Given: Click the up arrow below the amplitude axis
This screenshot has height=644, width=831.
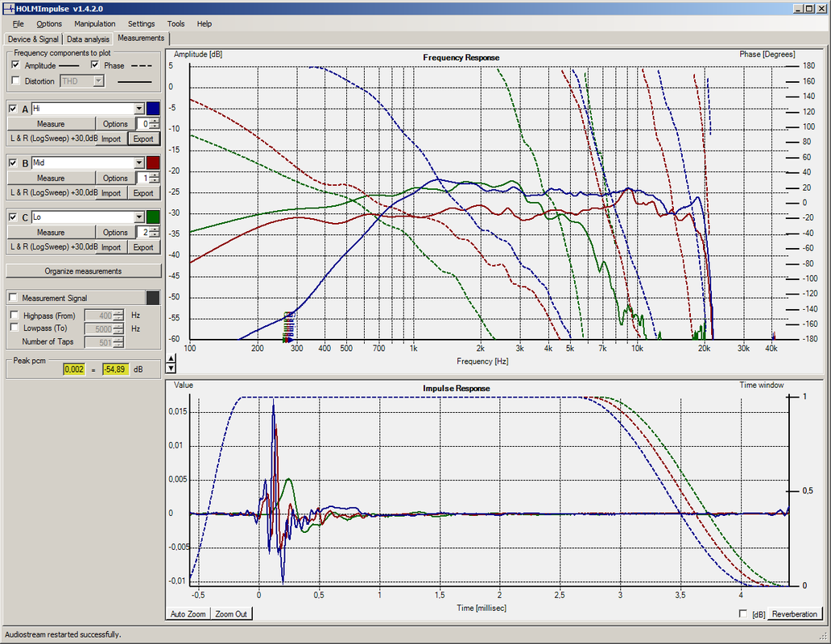Looking at the screenshot, I should [x=171, y=359].
